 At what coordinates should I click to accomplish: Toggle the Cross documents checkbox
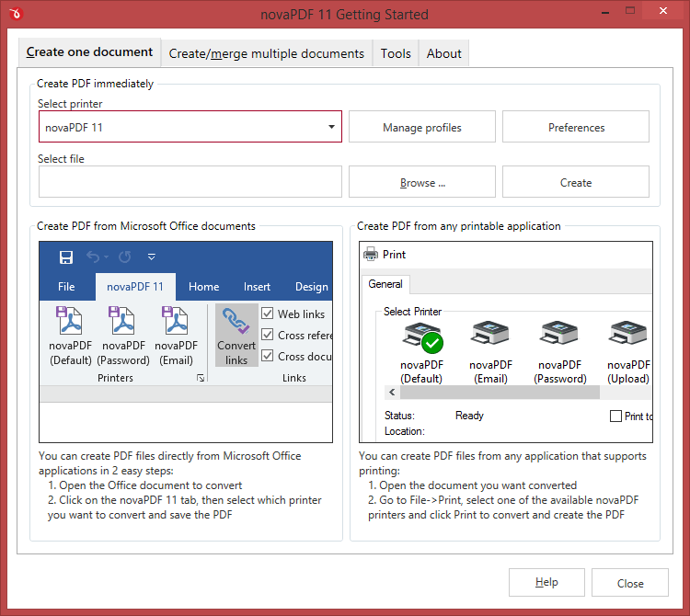click(267, 356)
